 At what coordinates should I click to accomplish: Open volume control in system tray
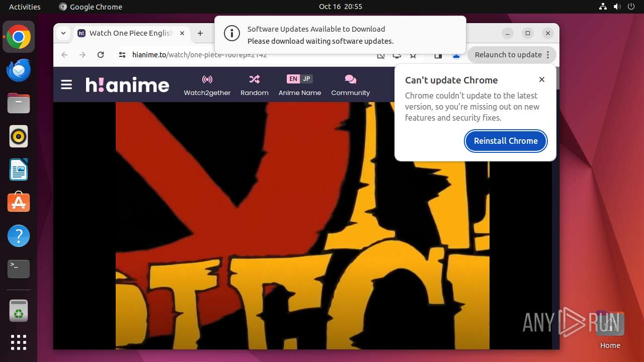click(x=617, y=7)
